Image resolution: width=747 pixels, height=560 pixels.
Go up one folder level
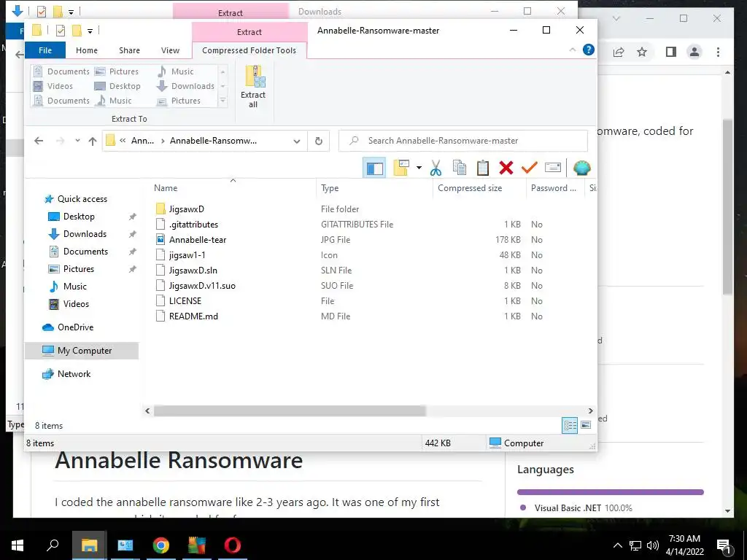[x=93, y=141]
